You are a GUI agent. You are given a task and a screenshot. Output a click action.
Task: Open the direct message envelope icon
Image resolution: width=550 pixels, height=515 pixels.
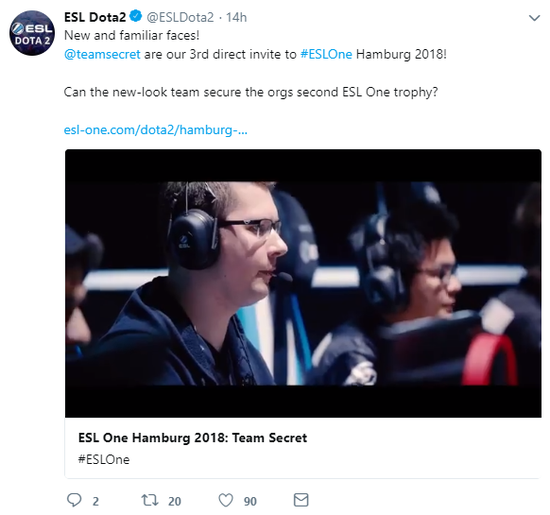pyautogui.click(x=301, y=500)
